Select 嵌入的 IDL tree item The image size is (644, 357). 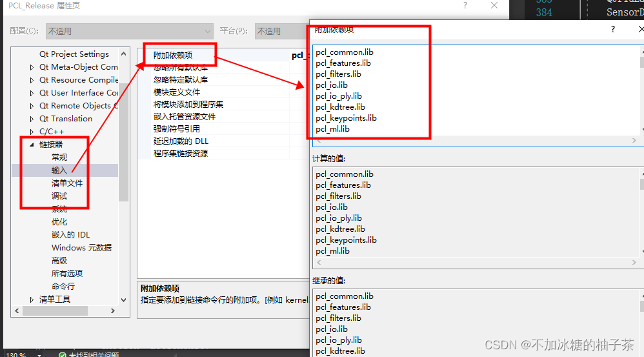click(70, 235)
